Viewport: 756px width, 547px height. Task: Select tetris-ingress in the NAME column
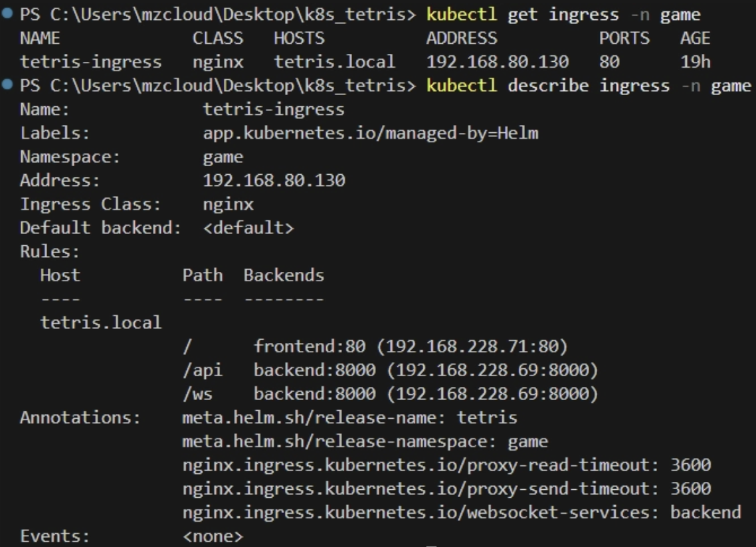coord(90,62)
